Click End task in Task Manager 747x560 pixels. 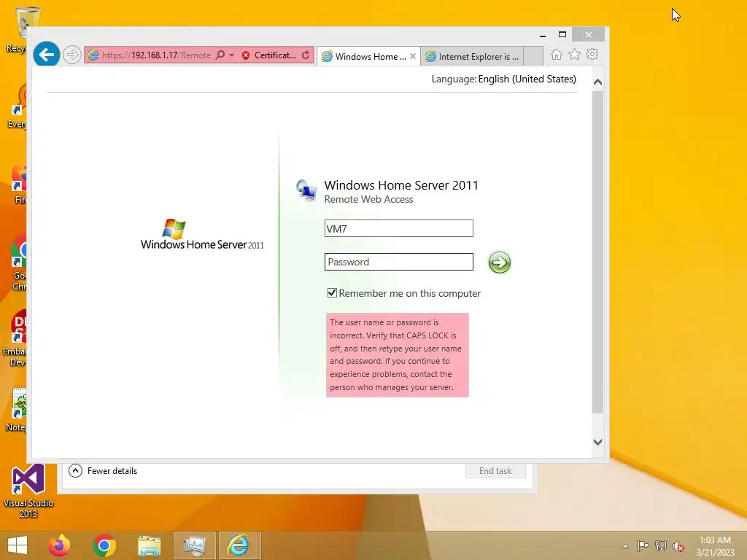pyautogui.click(x=495, y=471)
